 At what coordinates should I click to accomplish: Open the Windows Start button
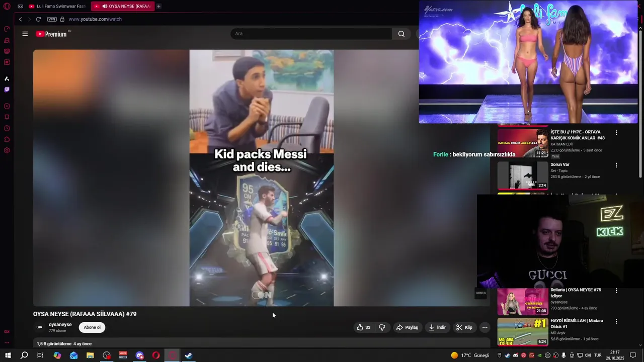(x=8, y=355)
